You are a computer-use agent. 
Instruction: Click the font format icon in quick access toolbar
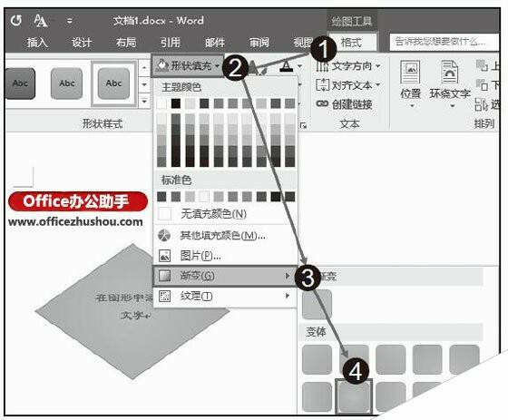41,21
